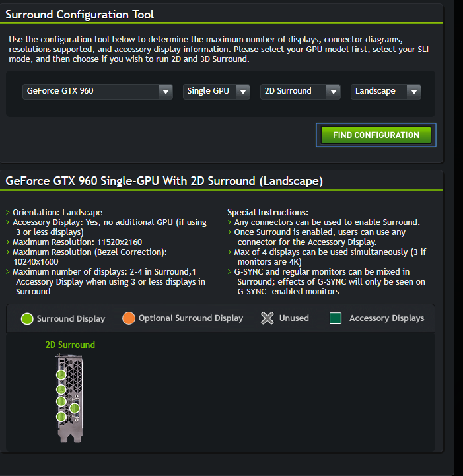Screen dimensions: 463x476
Task: Click the Surround Configuration Tool heading
Action: pos(79,15)
